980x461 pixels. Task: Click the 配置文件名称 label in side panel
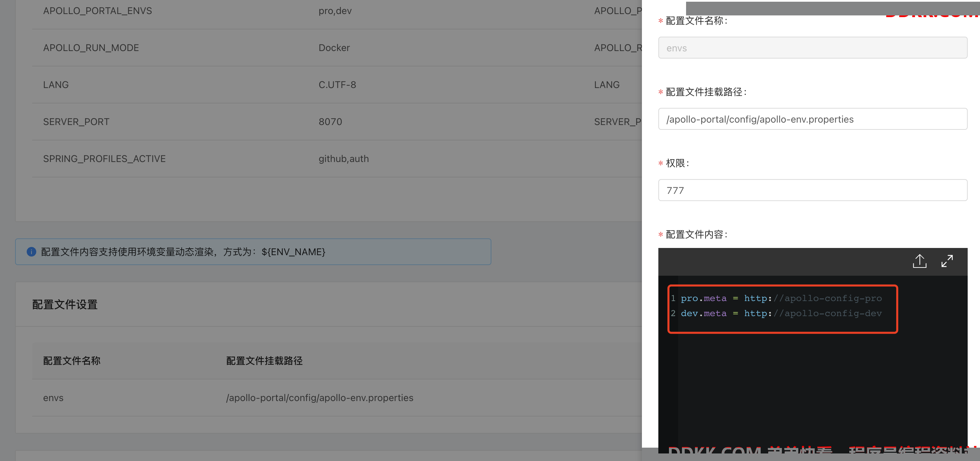[697, 21]
